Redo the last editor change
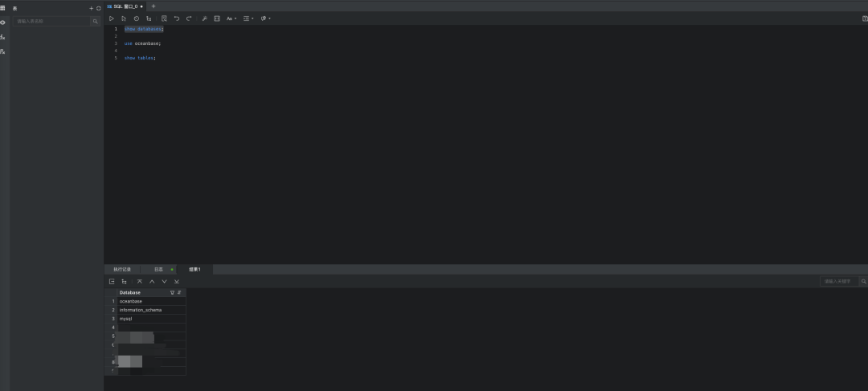 (189, 18)
